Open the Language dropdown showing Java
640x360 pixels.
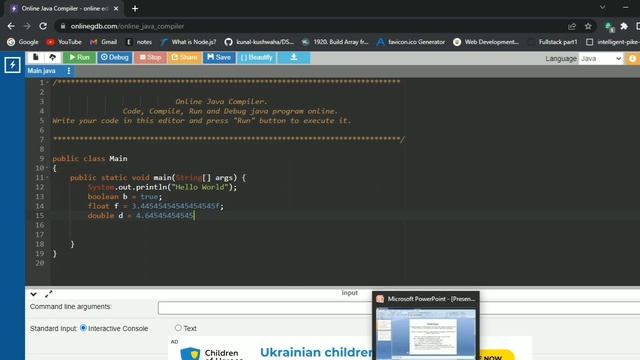pos(601,59)
